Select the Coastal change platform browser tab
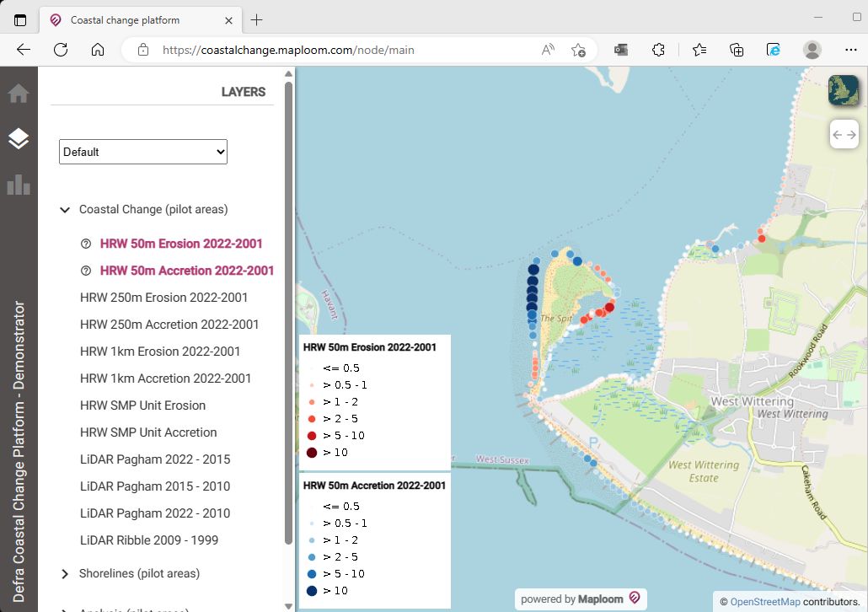 click(126, 19)
